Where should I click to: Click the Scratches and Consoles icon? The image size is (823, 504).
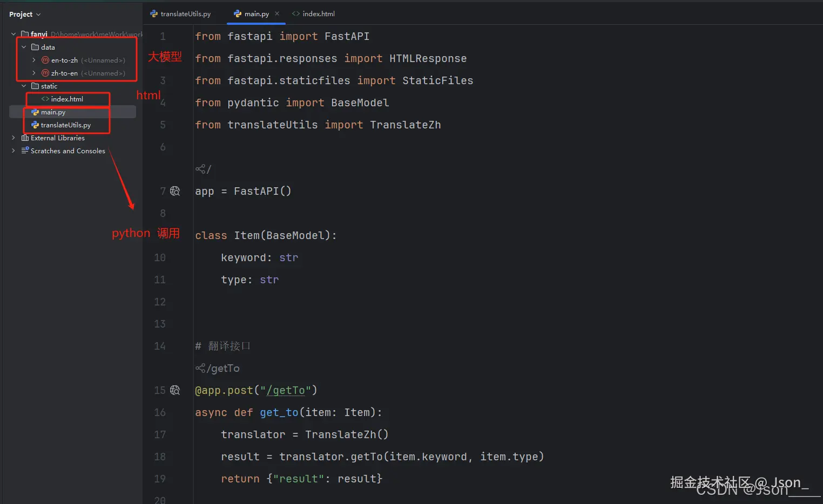tap(25, 151)
